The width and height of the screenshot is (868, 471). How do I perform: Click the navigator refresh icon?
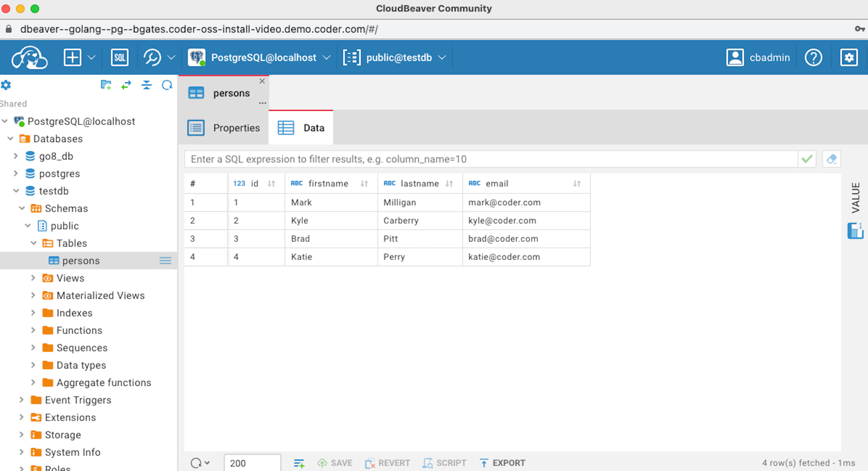coord(167,85)
